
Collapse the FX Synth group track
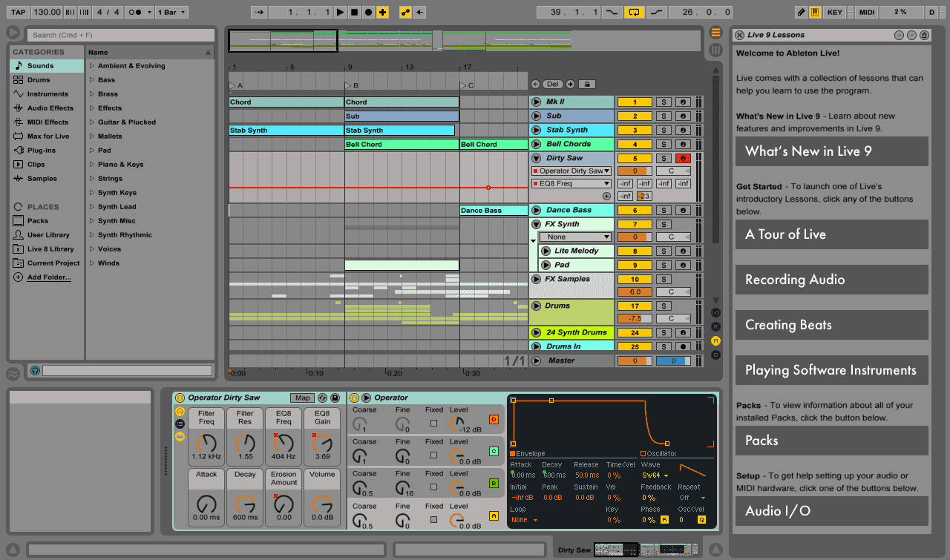point(536,224)
